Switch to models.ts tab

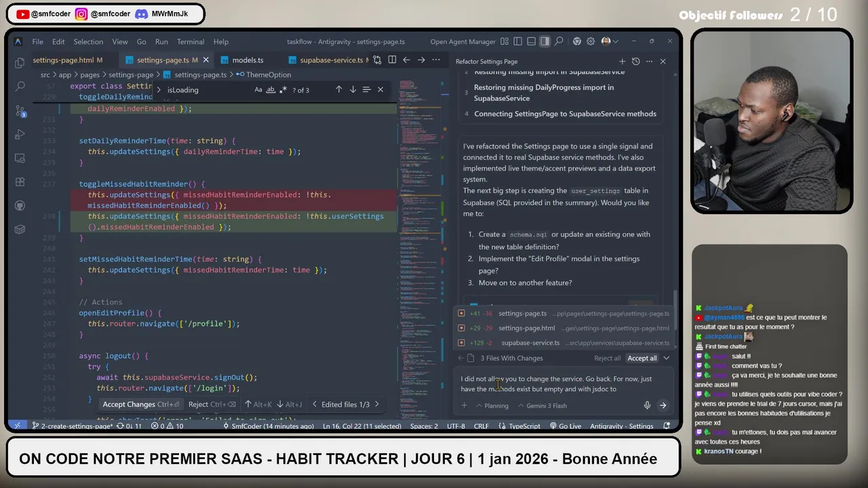248,60
